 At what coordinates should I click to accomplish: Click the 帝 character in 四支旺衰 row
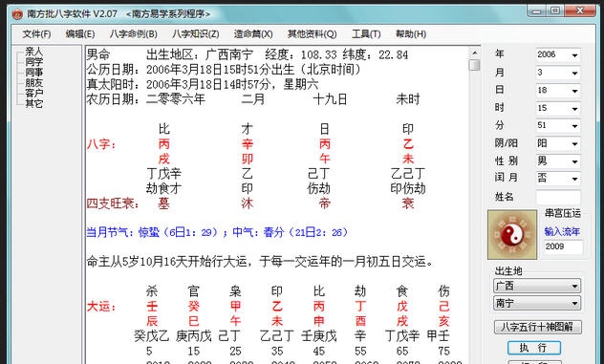[325, 203]
